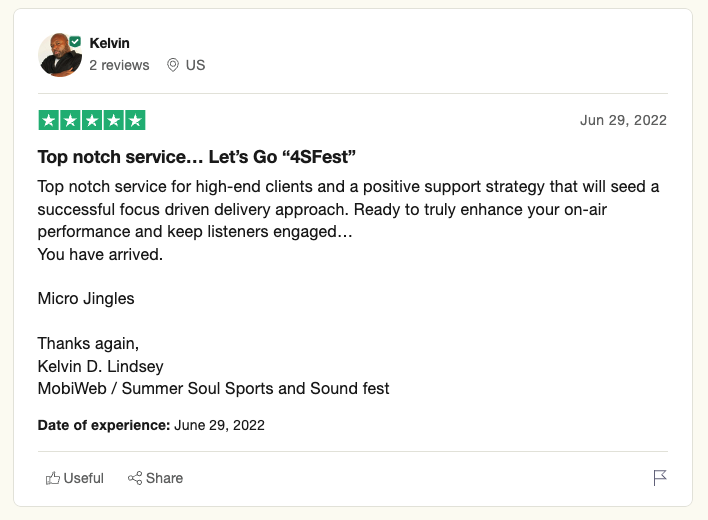Click the "2 reviews" count
This screenshot has width=708, height=520.
[x=119, y=65]
